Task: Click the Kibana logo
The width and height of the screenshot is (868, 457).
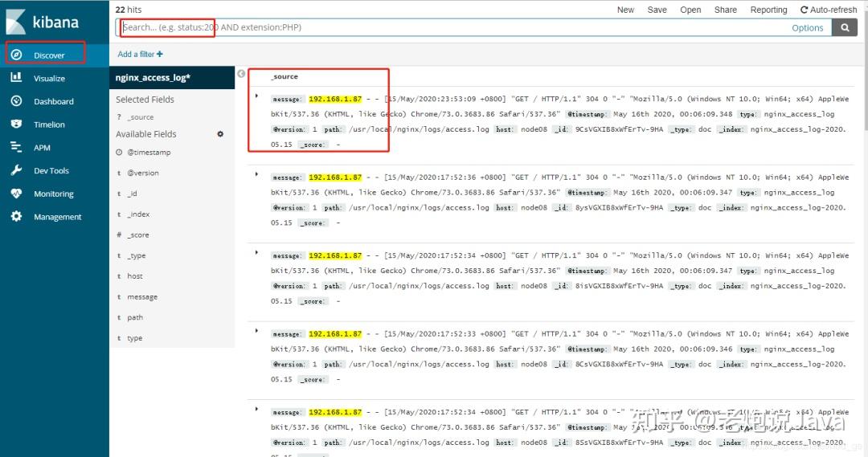Action: pyautogui.click(x=42, y=22)
